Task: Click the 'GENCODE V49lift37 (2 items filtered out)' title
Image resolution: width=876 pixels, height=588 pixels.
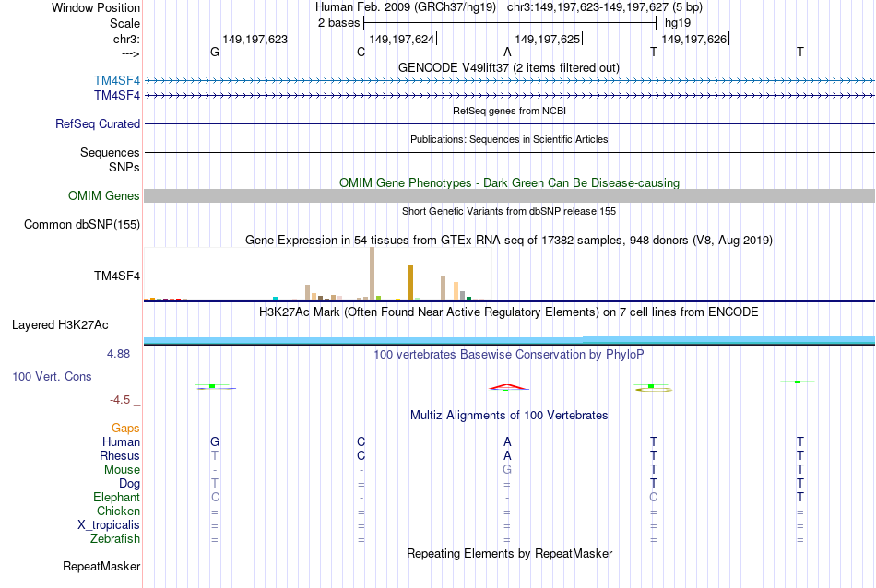Action: click(x=509, y=67)
